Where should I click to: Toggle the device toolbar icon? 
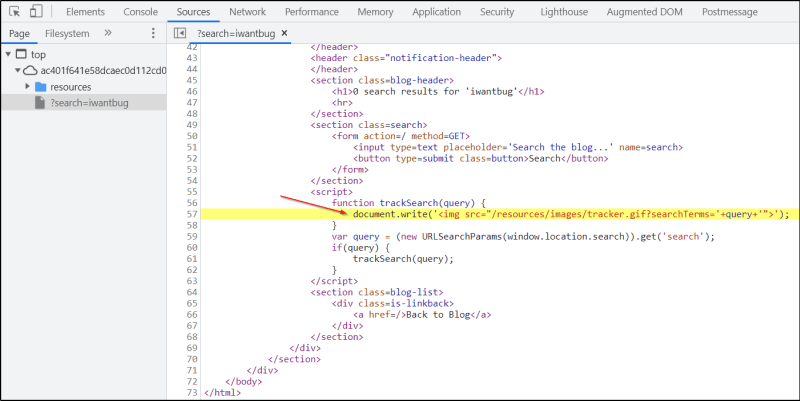(x=36, y=11)
